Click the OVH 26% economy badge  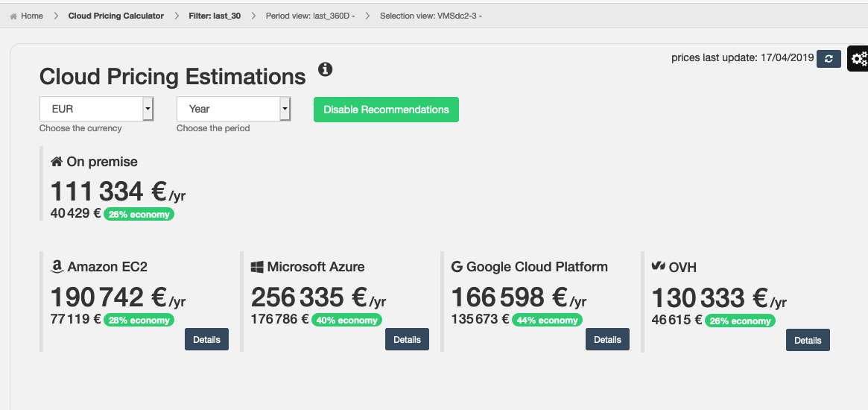pyautogui.click(x=740, y=321)
